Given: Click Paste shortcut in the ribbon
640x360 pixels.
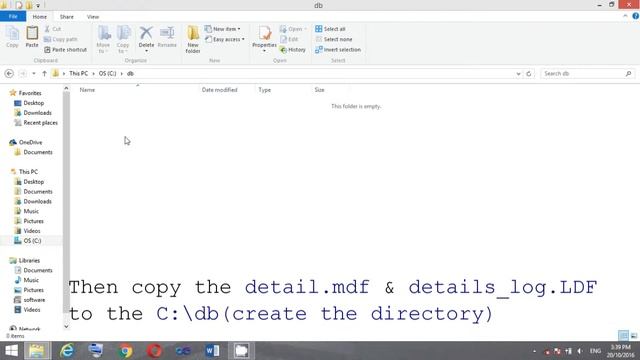Looking at the screenshot, I should tap(65, 49).
